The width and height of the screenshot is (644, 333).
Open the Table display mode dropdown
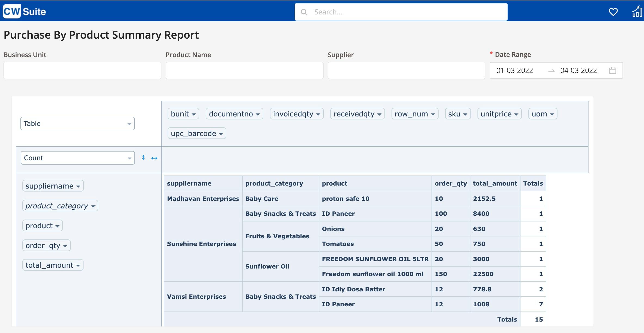77,123
